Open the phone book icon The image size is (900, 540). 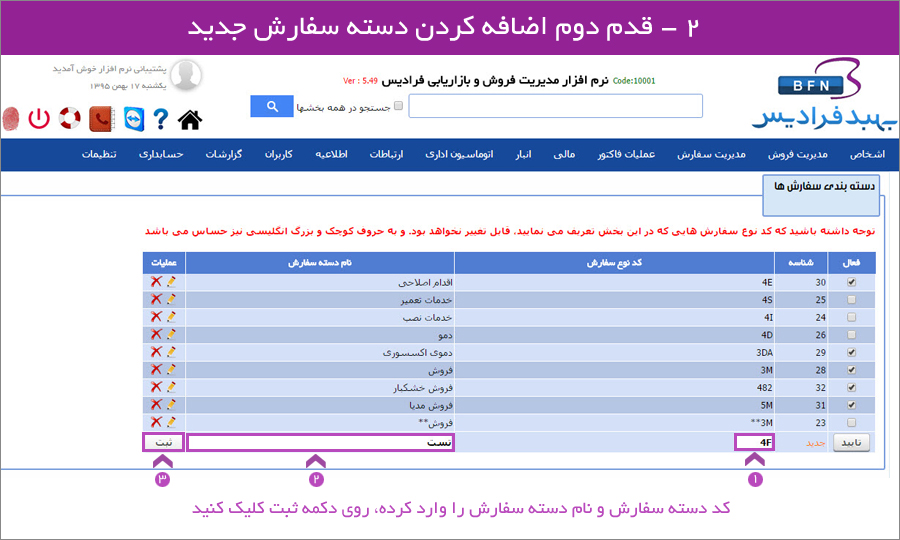coord(102,119)
